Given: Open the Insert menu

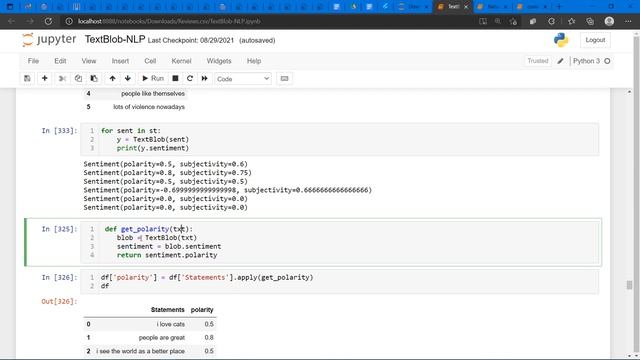Looking at the screenshot, I should [x=120, y=61].
